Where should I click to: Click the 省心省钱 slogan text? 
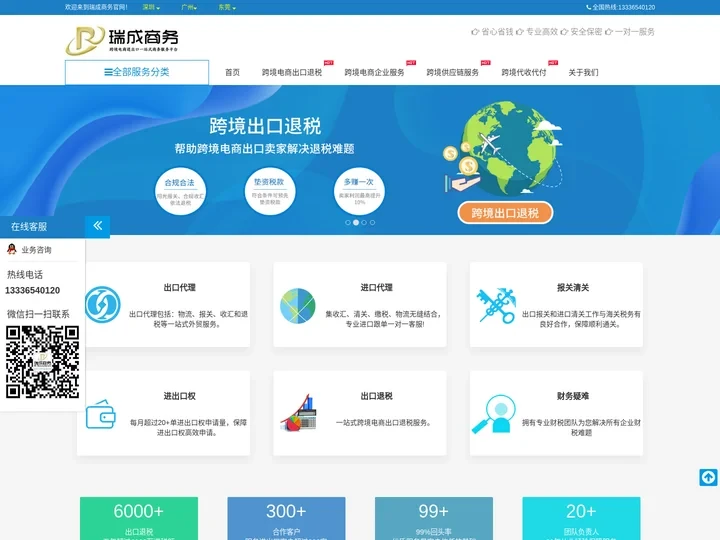[497, 32]
